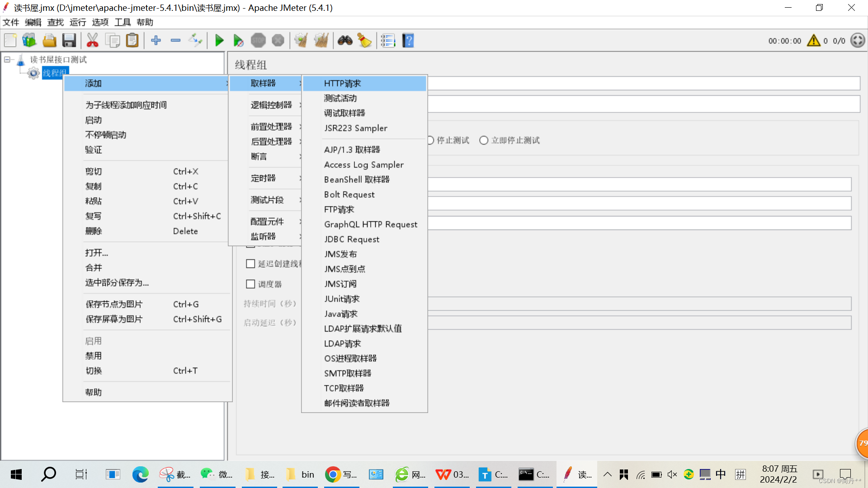This screenshot has width=868, height=488.
Task: Collapse all nodes with minus icon
Action: 175,41
